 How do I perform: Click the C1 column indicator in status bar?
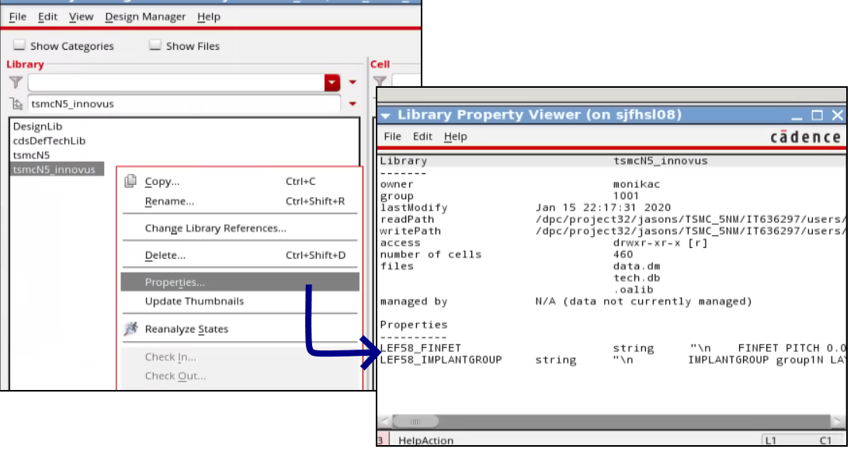[x=825, y=440]
